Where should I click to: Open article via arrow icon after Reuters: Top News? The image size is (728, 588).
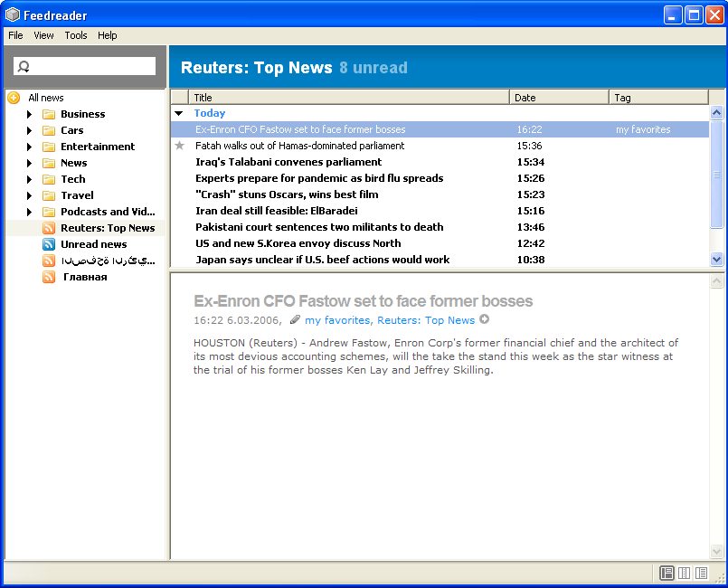coord(484,319)
